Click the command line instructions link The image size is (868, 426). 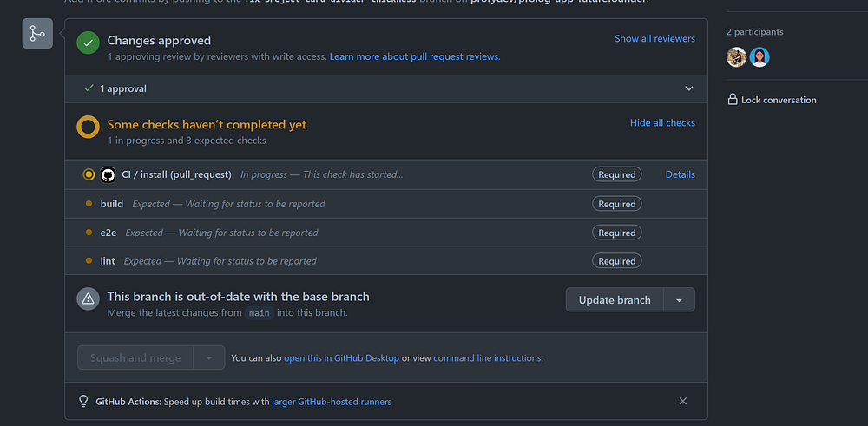coord(487,357)
